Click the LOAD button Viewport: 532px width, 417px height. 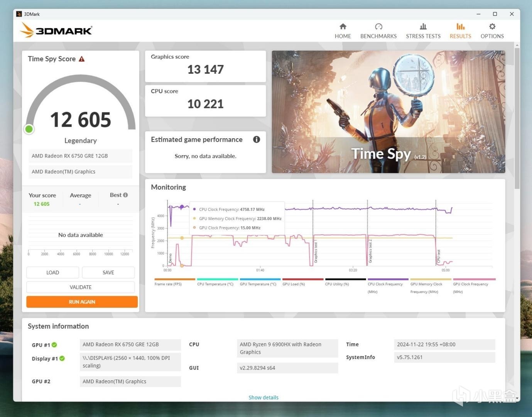coord(53,273)
